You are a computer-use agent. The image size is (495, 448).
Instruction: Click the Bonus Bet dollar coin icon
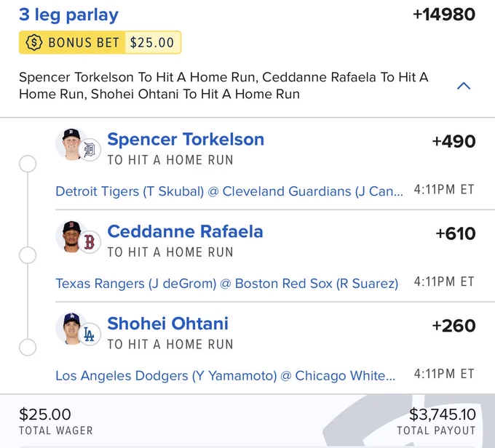34,42
